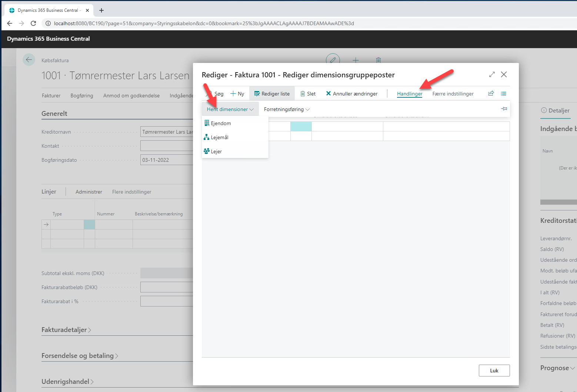Click the Beskrivelse/bemærkning column header
Viewport: 577px width, 392px height.
click(x=159, y=214)
